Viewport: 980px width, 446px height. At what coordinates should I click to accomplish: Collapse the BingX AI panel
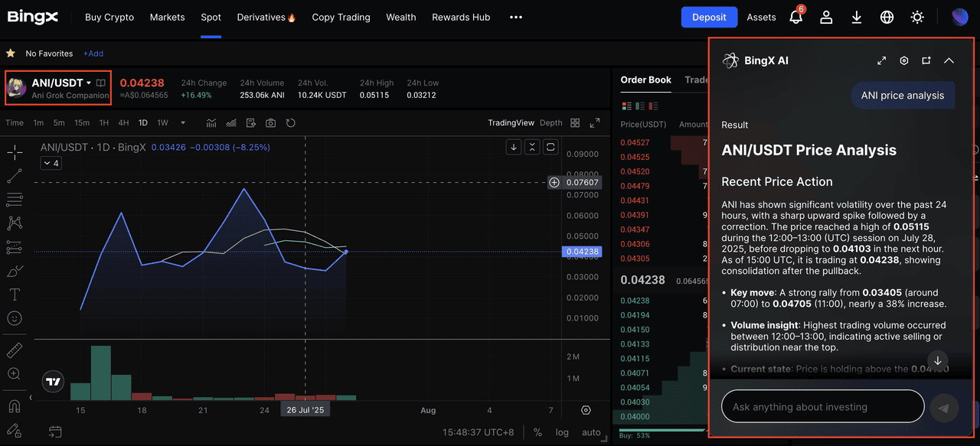pyautogui.click(x=949, y=61)
